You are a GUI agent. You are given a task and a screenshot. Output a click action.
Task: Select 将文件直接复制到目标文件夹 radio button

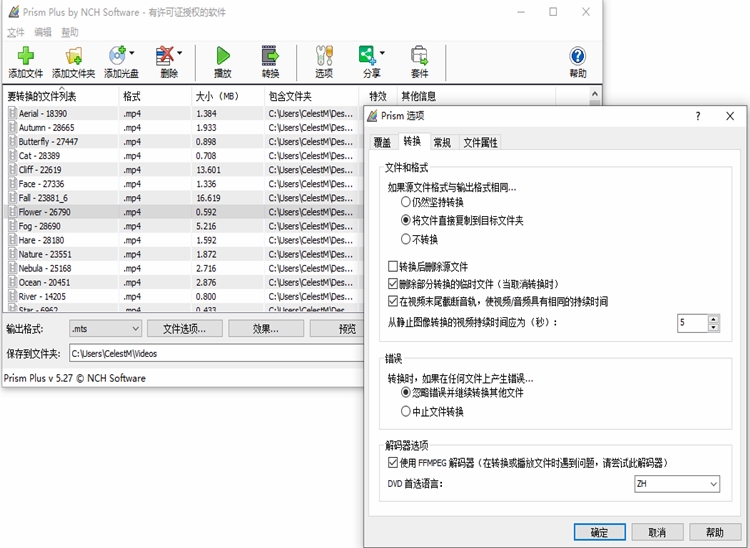point(406,220)
